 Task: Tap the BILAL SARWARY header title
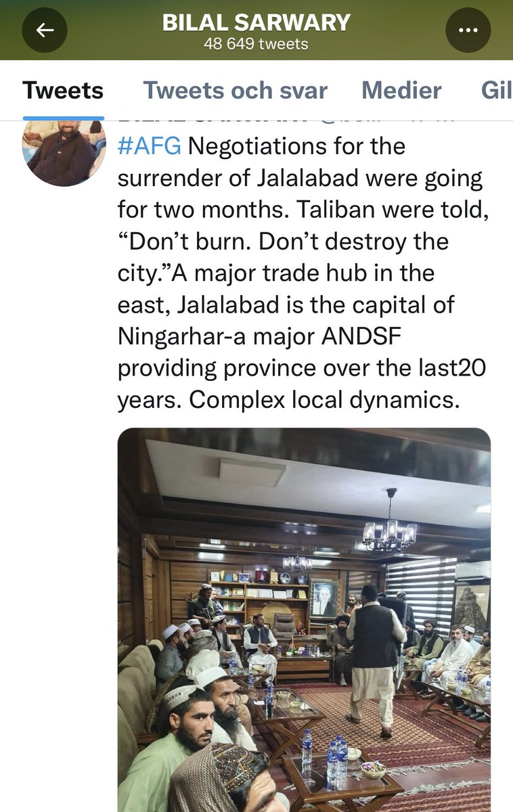pos(256,23)
